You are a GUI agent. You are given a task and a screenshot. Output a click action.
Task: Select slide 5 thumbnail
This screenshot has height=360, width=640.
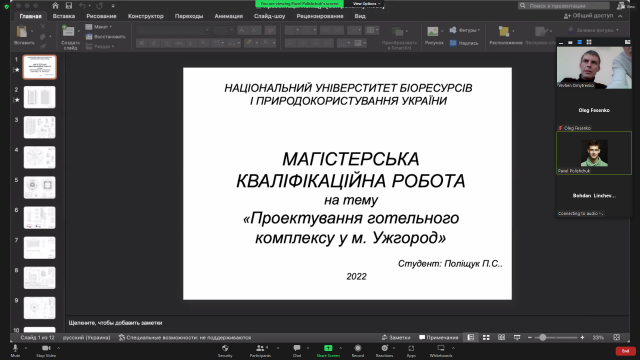pos(40,188)
